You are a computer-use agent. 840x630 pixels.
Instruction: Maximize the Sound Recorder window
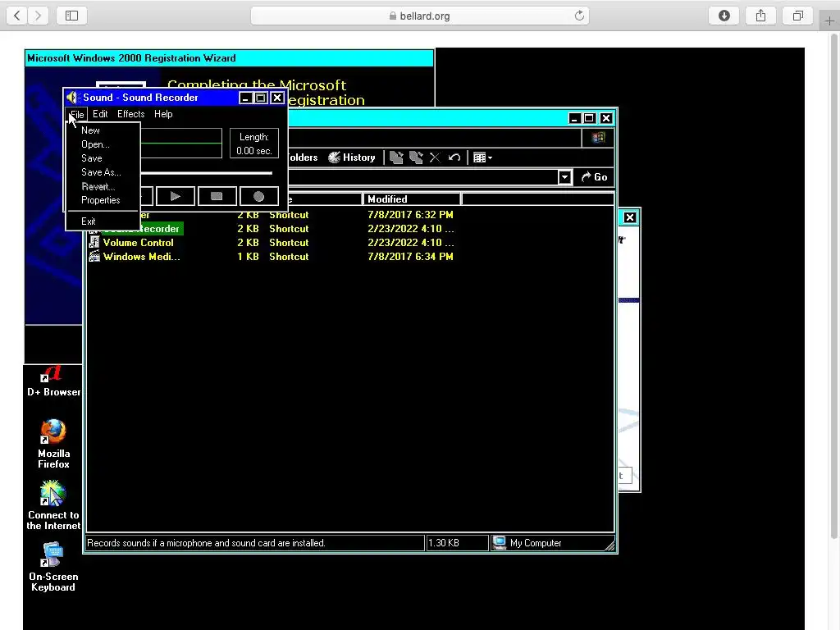261,98
